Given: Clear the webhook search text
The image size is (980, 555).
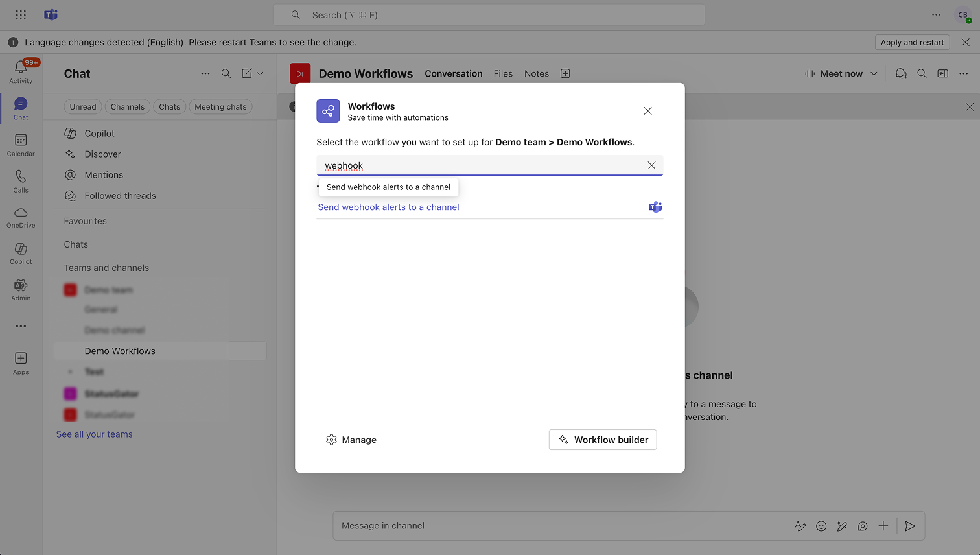Looking at the screenshot, I should (x=651, y=165).
